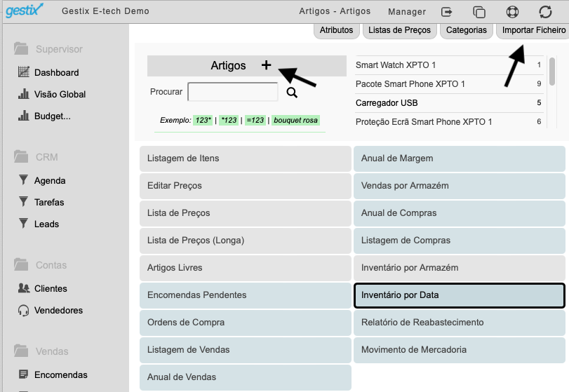Open Ordens de Compra report
The image size is (569, 392).
(x=246, y=323)
